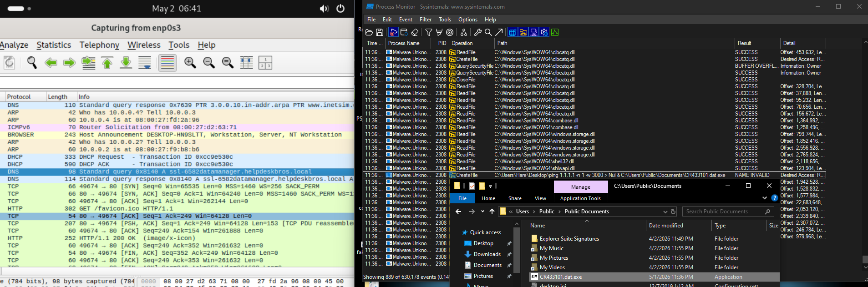Open Downloads in Quick access pane

[487, 254]
